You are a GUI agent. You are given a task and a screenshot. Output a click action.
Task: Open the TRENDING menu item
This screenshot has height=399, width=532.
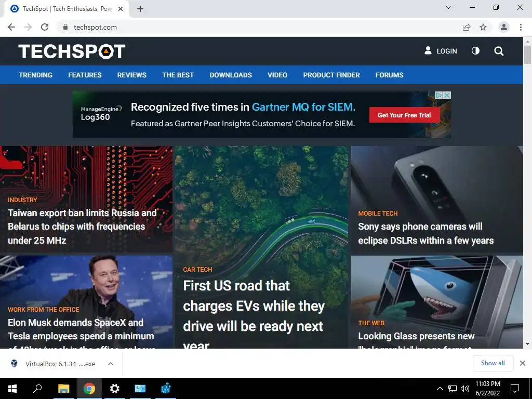pyautogui.click(x=36, y=75)
